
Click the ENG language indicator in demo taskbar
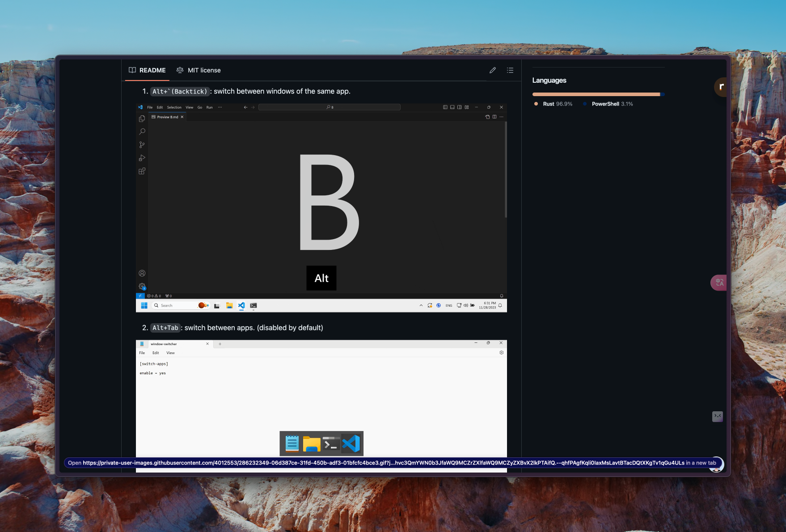449,306
